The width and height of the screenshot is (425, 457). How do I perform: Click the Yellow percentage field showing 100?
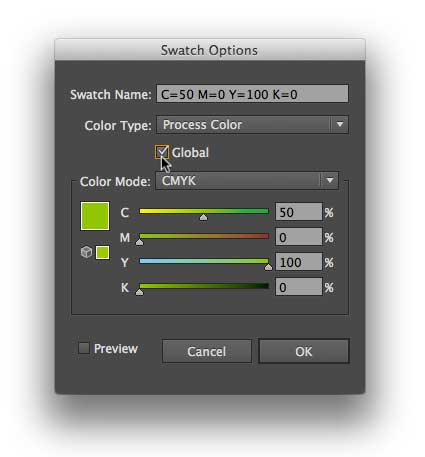(299, 262)
